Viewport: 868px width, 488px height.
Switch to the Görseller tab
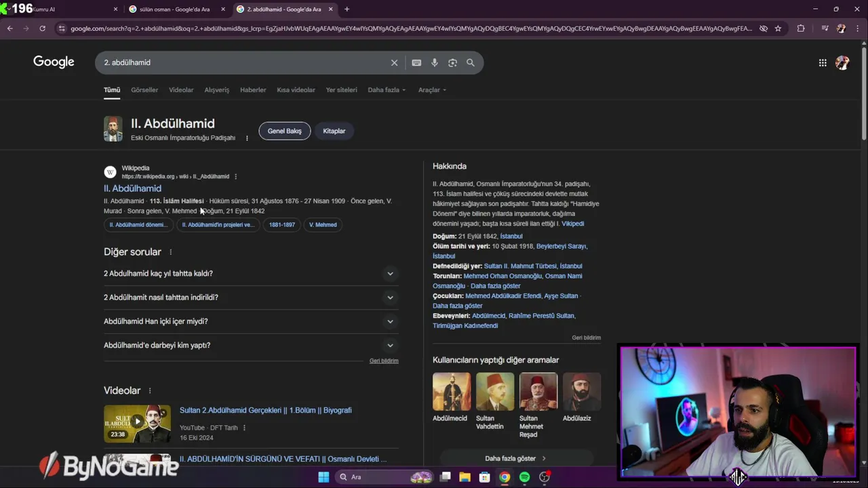click(x=144, y=89)
